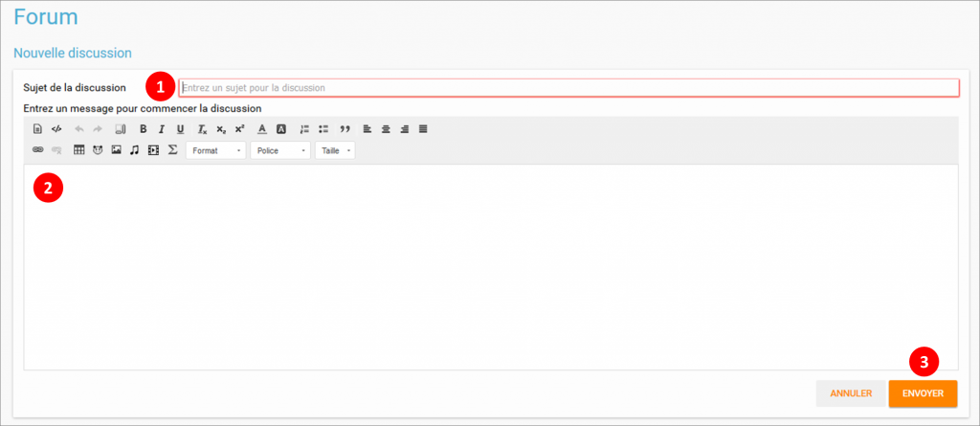This screenshot has height=426, width=980.
Task: Click the music note audio icon
Action: pyautogui.click(x=135, y=150)
